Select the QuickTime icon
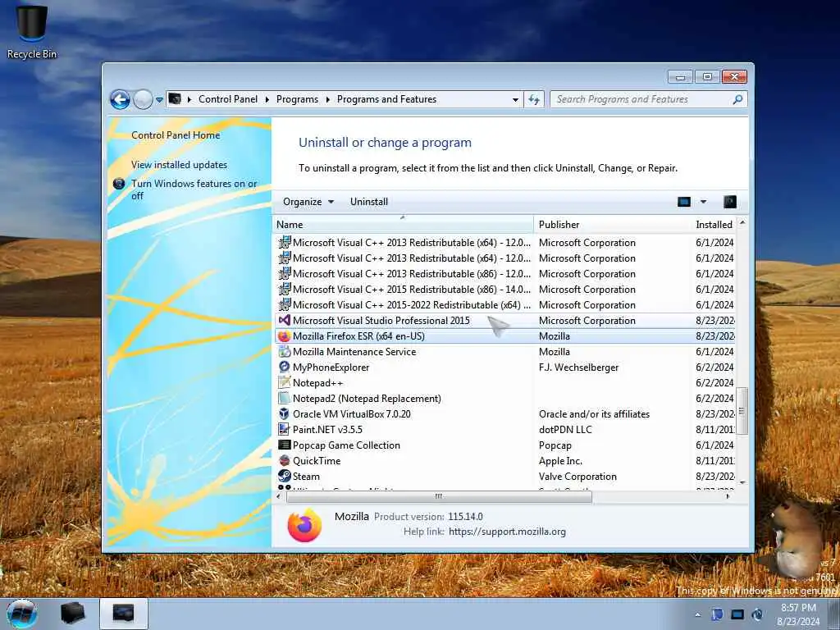The height and width of the screenshot is (630, 840). 285,460
